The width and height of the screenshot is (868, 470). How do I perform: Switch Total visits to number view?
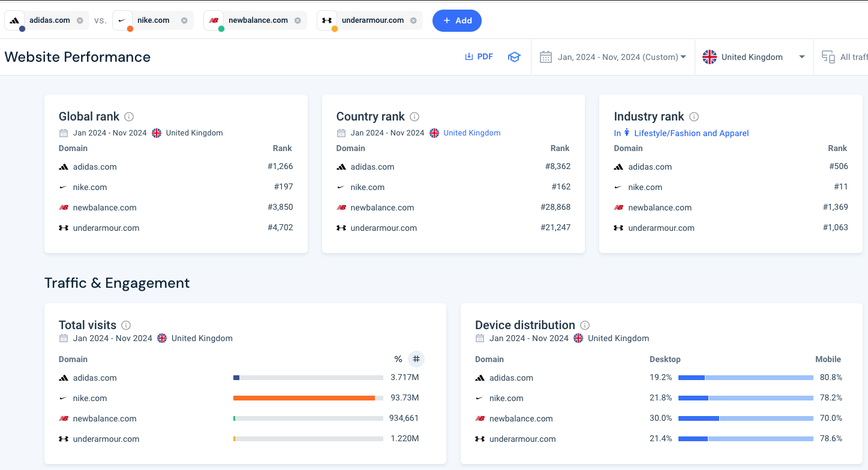click(416, 359)
